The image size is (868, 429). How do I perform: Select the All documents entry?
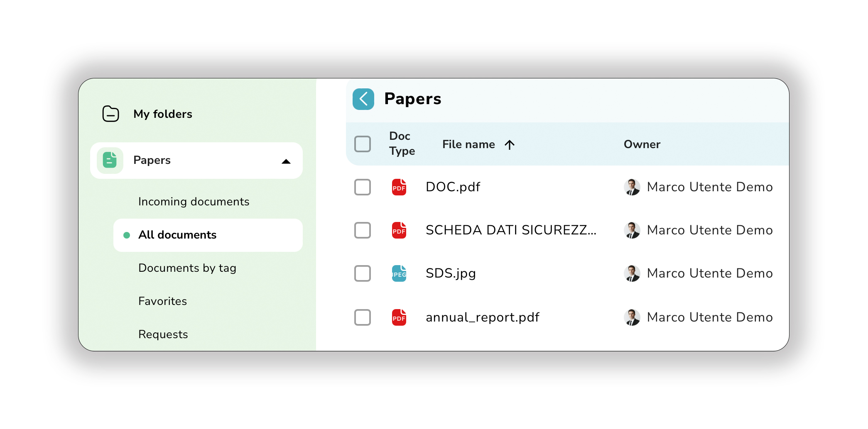click(x=177, y=235)
